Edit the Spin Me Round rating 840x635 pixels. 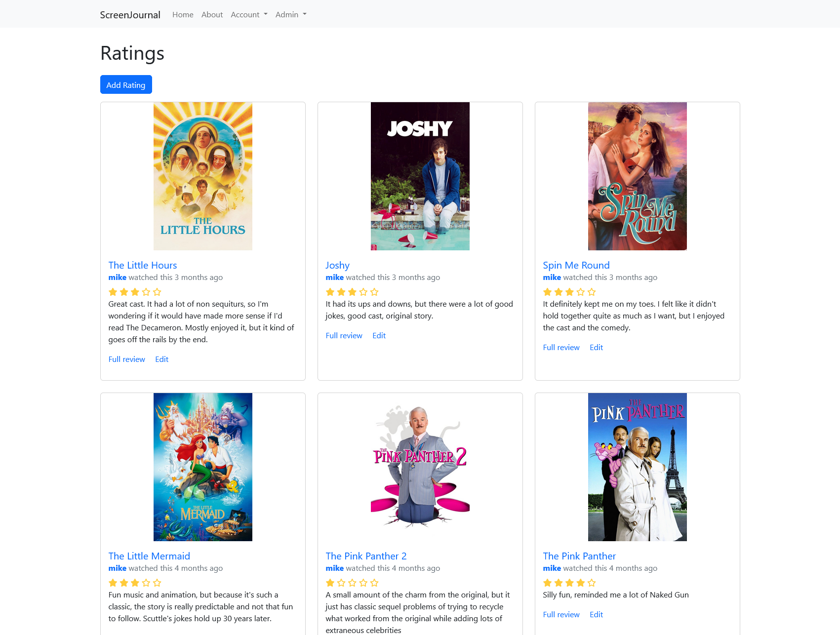coord(596,347)
